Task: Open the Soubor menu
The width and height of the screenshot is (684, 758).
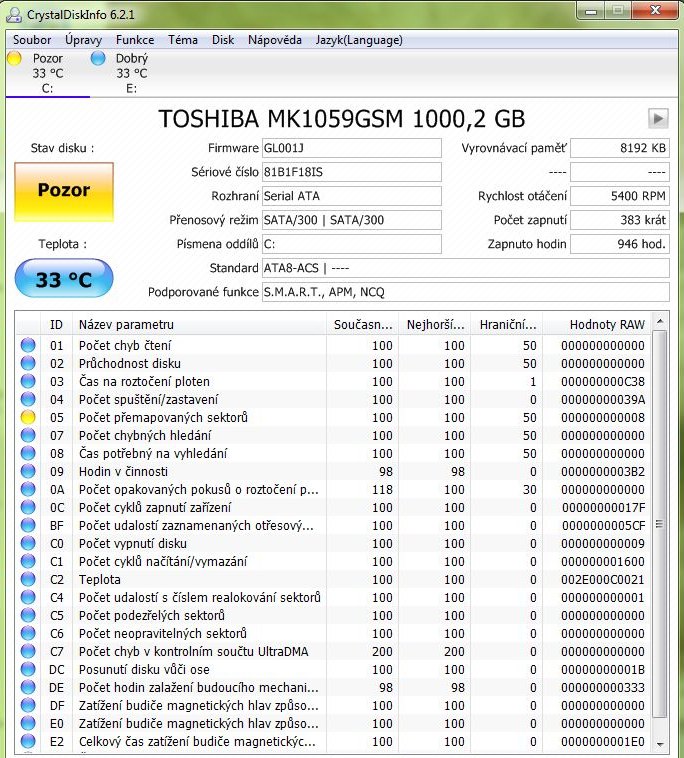Action: click(32, 40)
